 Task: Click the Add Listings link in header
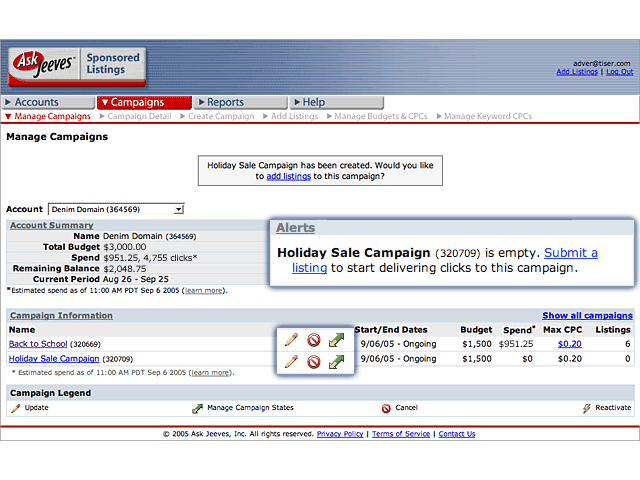tap(577, 72)
